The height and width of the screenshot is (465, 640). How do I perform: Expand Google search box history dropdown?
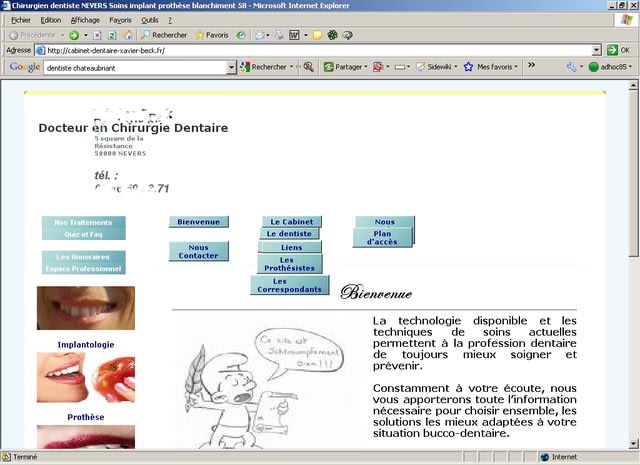pos(231,67)
